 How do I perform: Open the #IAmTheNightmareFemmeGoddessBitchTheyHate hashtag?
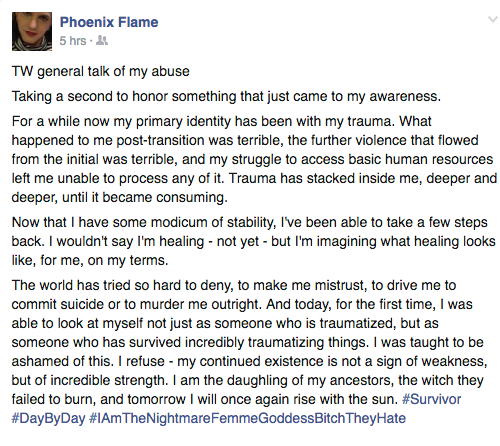click(x=247, y=418)
